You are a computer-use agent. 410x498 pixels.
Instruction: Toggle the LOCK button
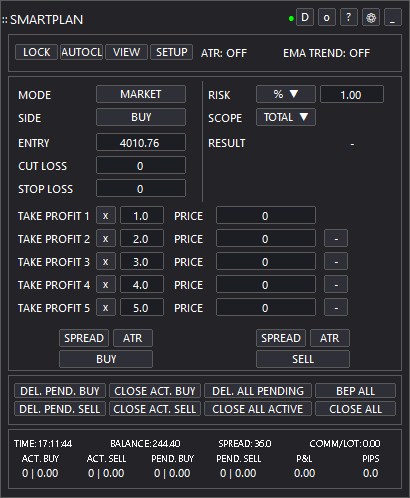pyautogui.click(x=36, y=52)
